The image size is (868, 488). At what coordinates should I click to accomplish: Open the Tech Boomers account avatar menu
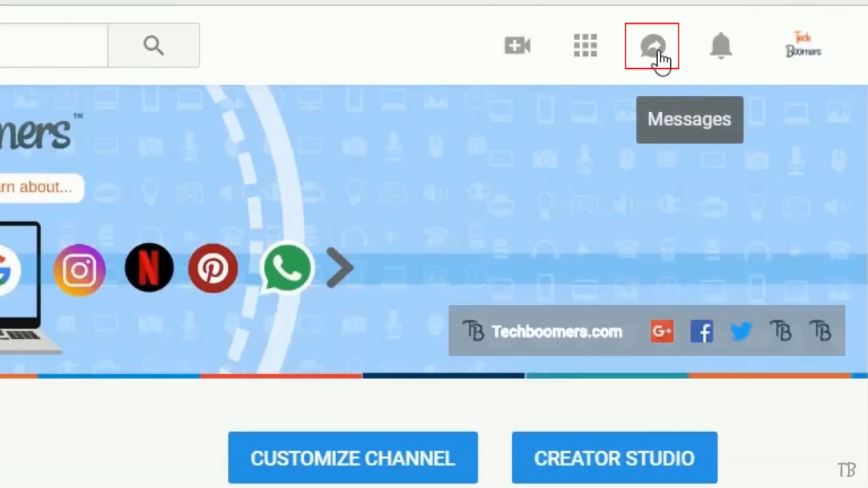point(803,45)
